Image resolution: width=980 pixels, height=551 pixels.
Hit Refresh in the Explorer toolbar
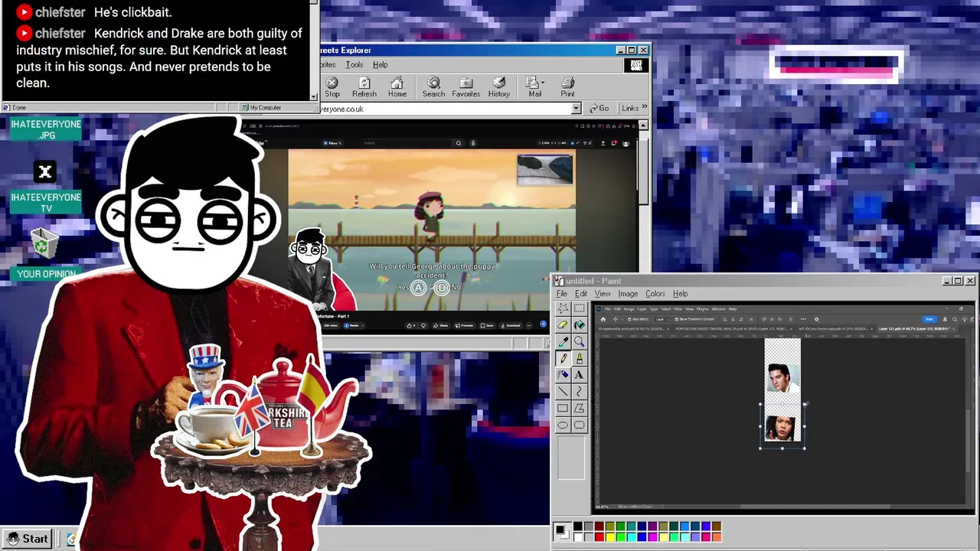364,87
